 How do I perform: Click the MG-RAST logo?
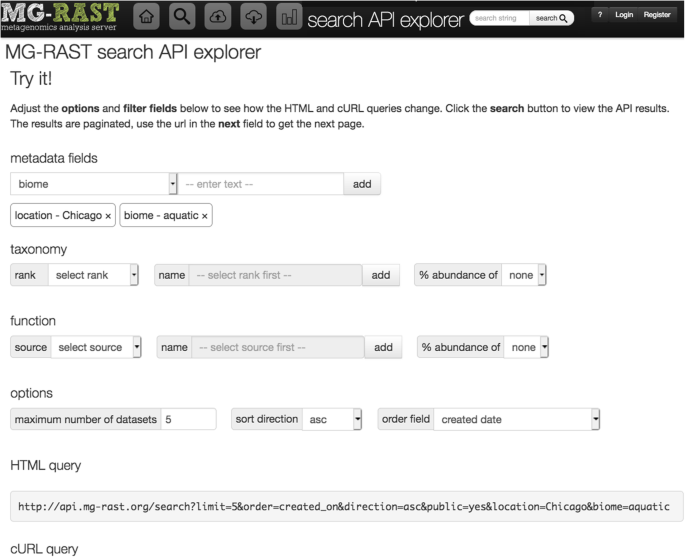60,17
